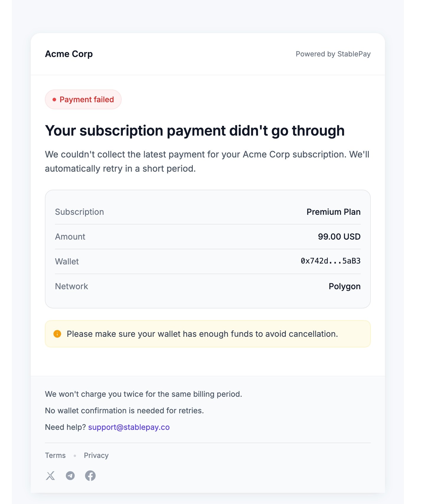Click the Powered by StablePay text

pos(333,54)
